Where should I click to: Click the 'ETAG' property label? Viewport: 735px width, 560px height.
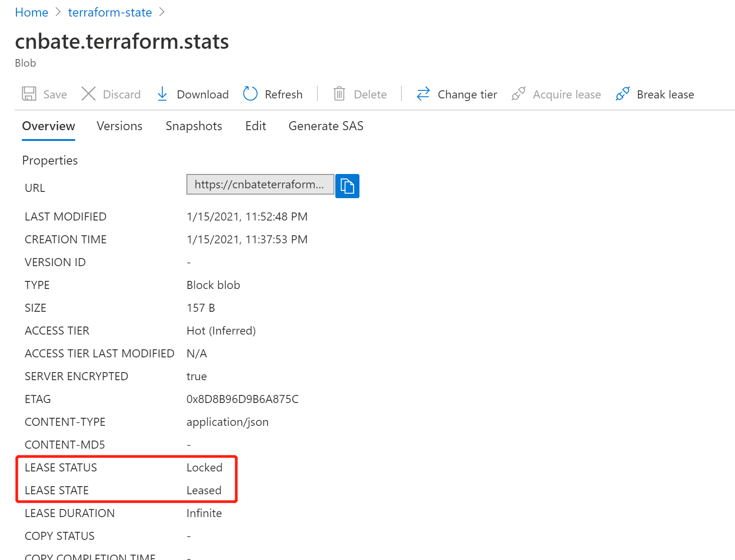(x=38, y=399)
